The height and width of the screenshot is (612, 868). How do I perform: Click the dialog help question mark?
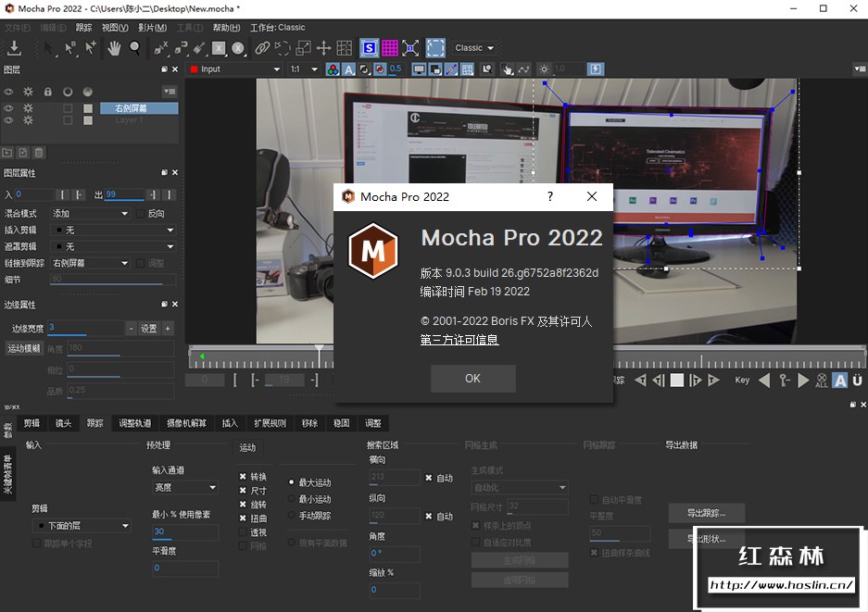point(549,196)
